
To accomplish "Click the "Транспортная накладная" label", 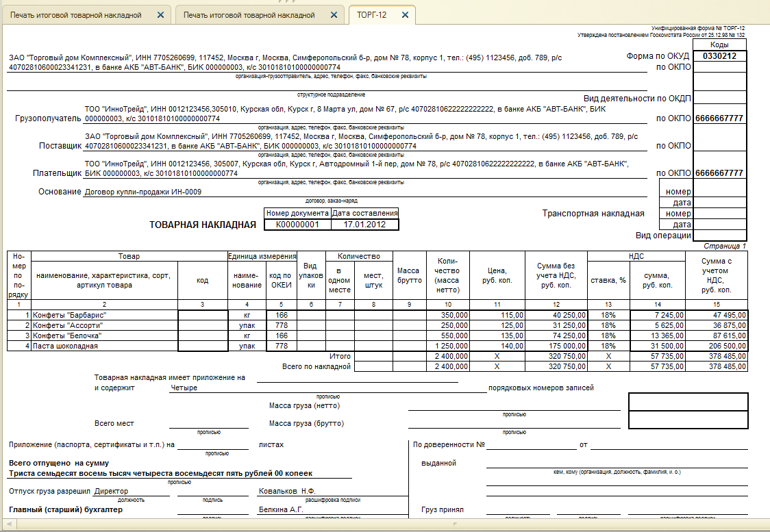I will 593,214.
